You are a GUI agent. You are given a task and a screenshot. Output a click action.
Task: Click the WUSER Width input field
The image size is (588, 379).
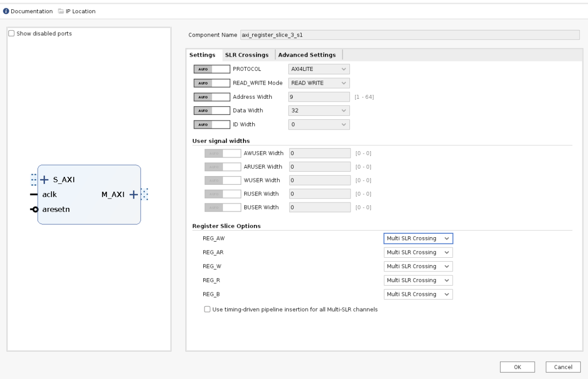(320, 180)
